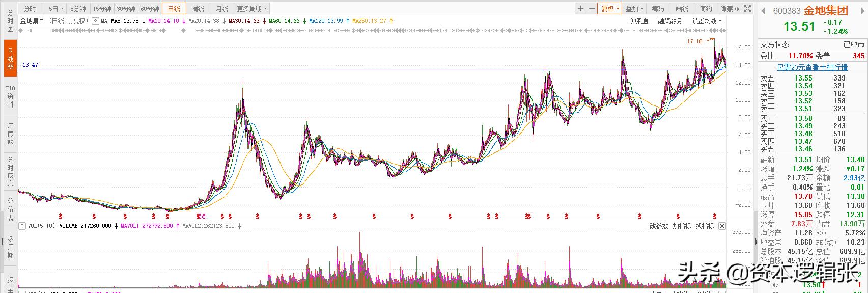Open the 更多周期 dropdown
Image resolution: width=868 pixels, height=293 pixels.
click(251, 9)
